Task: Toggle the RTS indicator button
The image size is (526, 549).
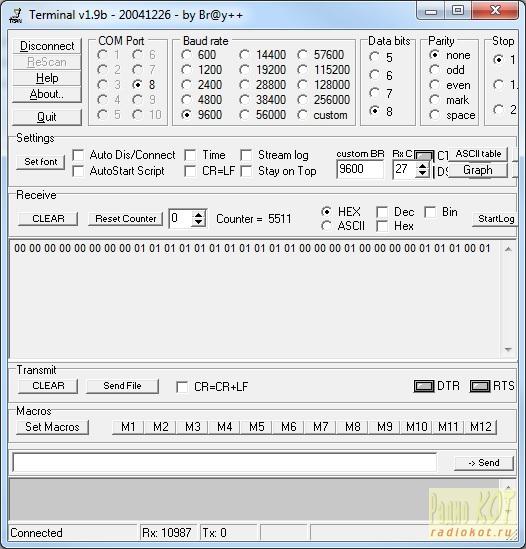Action: pyautogui.click(x=480, y=386)
